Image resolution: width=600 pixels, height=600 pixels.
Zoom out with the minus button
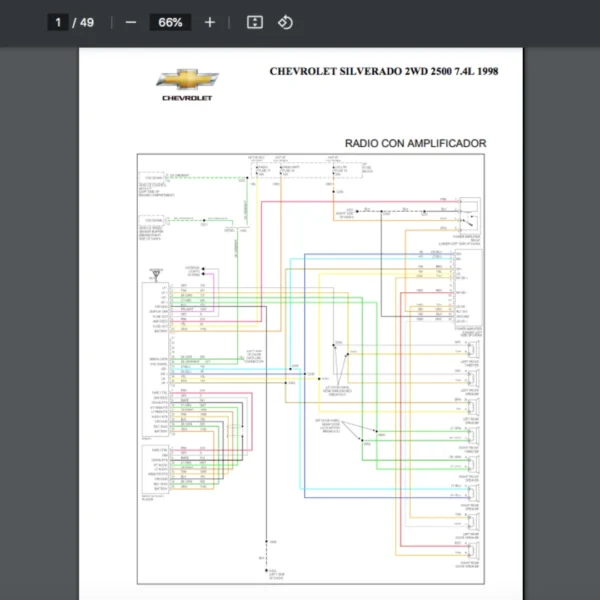click(131, 23)
